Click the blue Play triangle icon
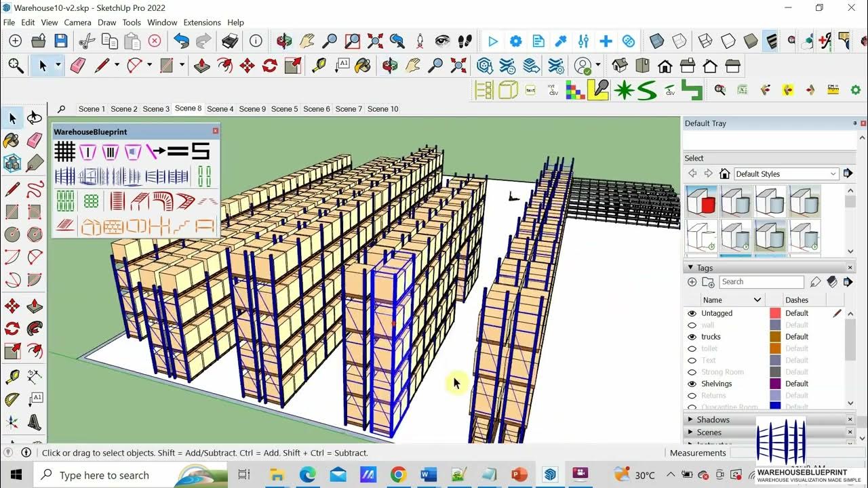Screen dimensions: 868x488 [x=493, y=41]
